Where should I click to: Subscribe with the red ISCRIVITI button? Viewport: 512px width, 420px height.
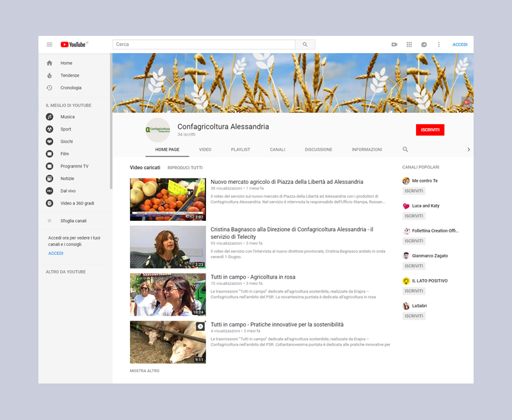pos(430,130)
